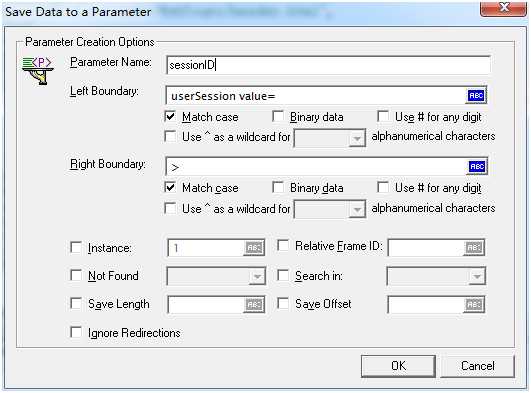
Task: Click the ABC icon in Save Length field
Action: click(254, 304)
